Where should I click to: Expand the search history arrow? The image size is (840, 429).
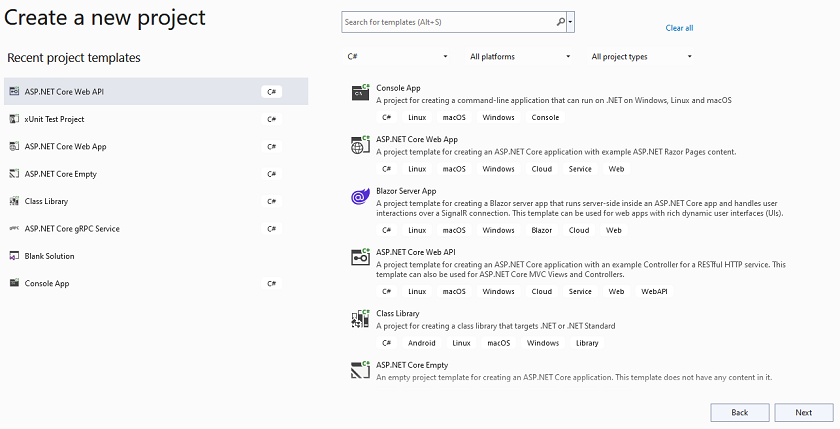[571, 22]
